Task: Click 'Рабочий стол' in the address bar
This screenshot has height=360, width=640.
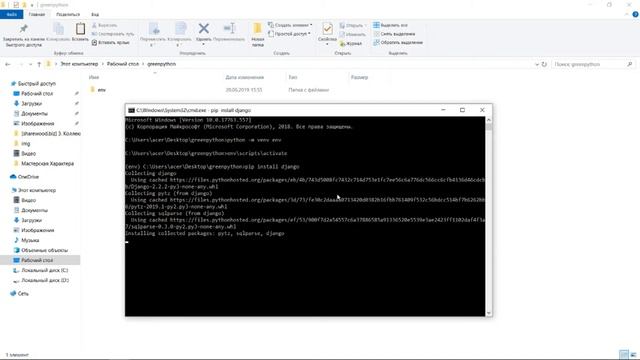Action: 123,64
